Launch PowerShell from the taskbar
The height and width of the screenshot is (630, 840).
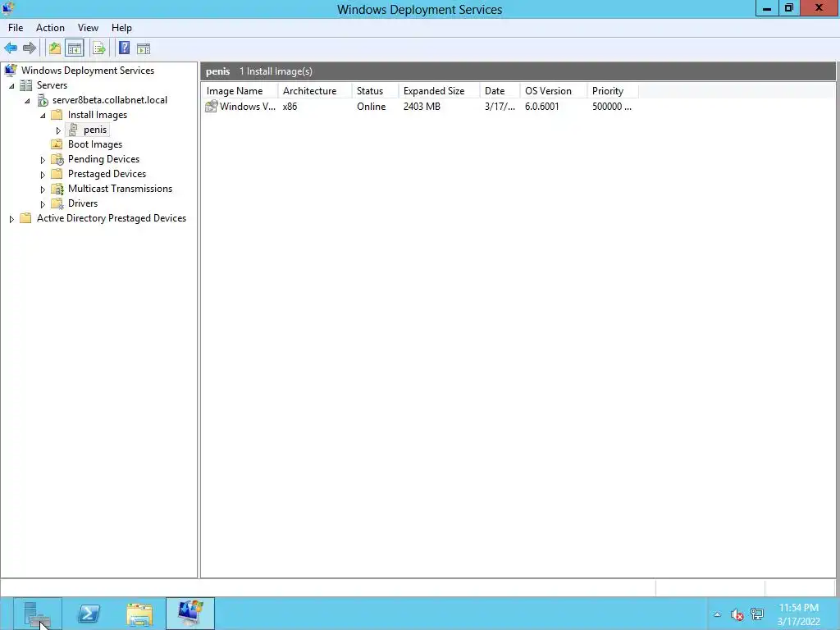click(x=89, y=614)
